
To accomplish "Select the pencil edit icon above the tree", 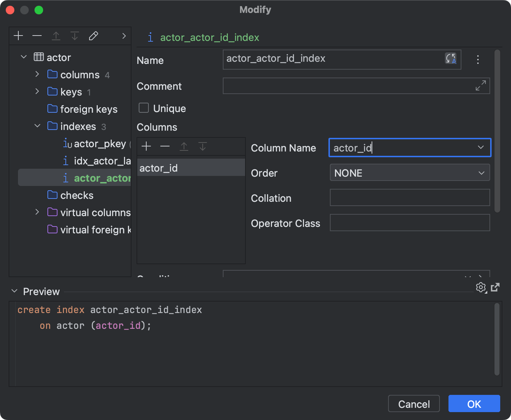I will point(93,36).
